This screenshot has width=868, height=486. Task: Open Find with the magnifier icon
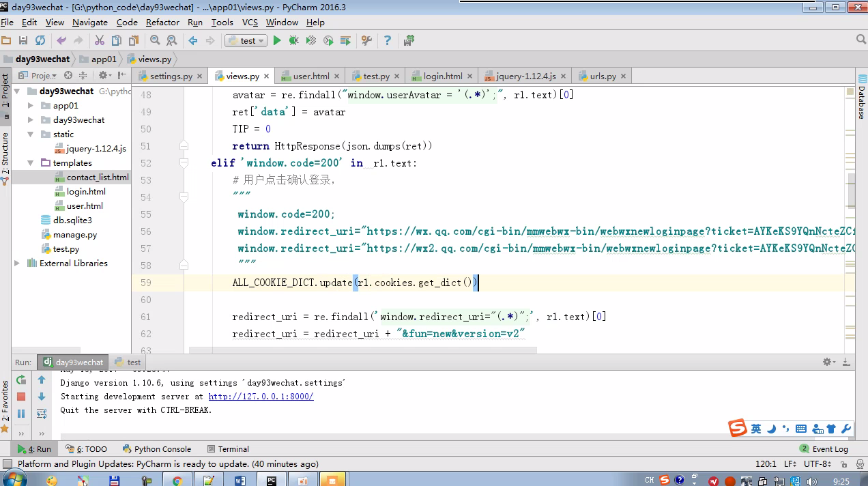click(x=155, y=41)
